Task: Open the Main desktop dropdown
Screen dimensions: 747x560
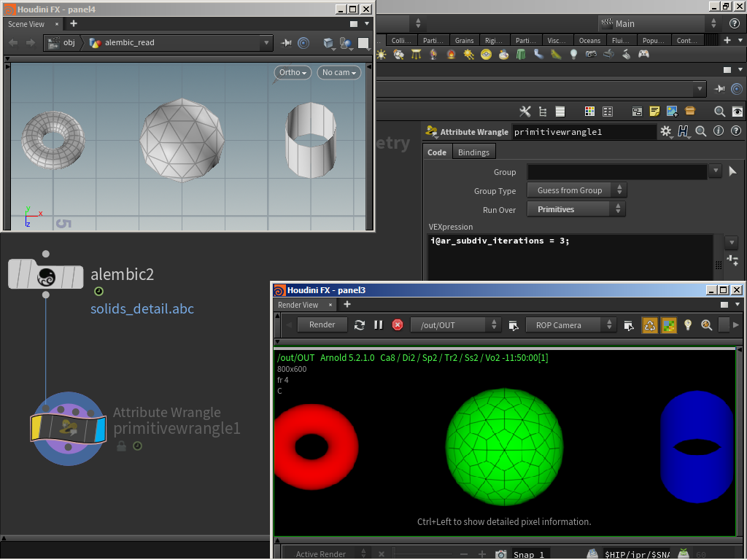Action: click(659, 23)
